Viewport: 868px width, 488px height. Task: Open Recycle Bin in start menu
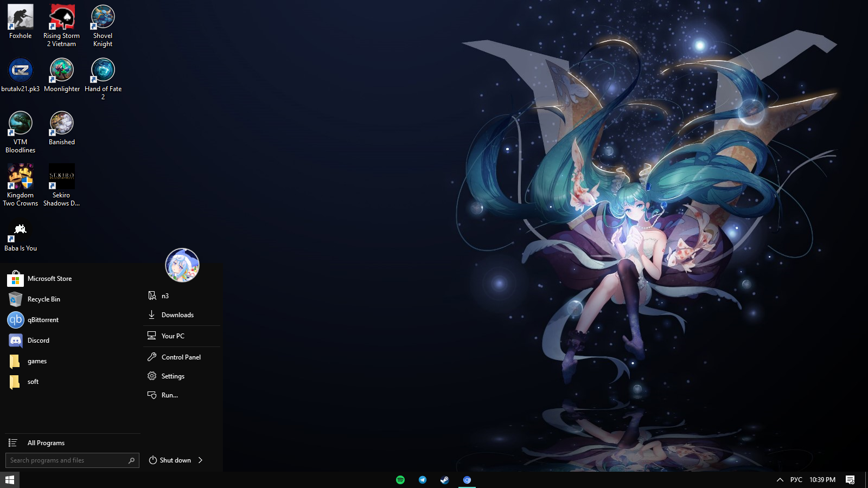(x=73, y=299)
